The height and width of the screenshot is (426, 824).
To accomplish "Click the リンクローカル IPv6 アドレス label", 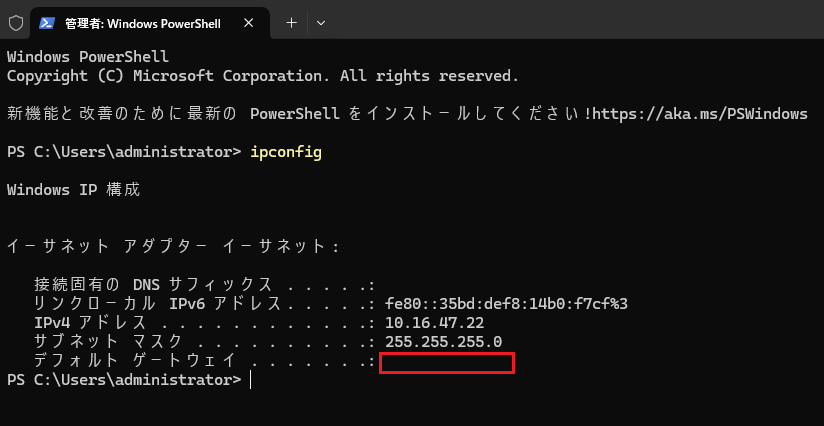I will click(x=157, y=304).
